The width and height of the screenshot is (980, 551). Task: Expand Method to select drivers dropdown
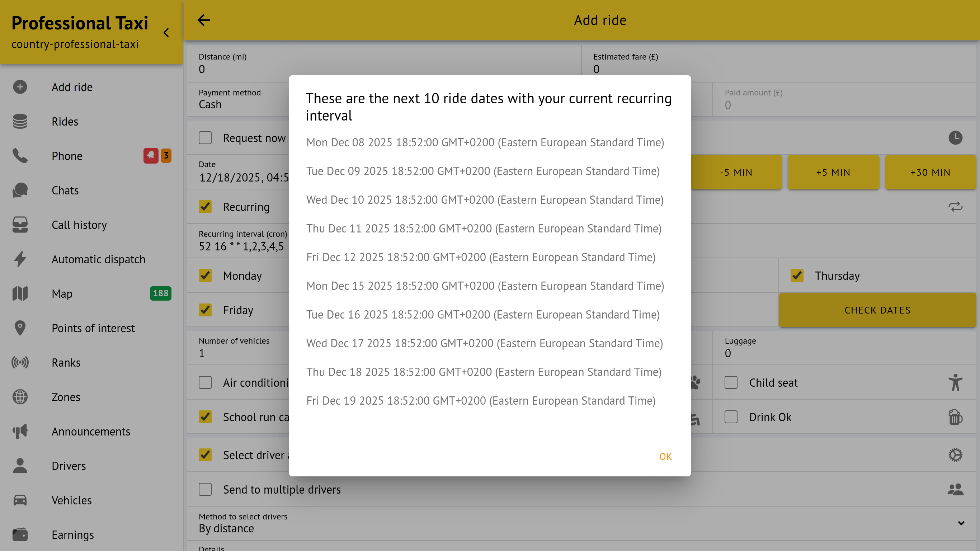click(x=961, y=523)
